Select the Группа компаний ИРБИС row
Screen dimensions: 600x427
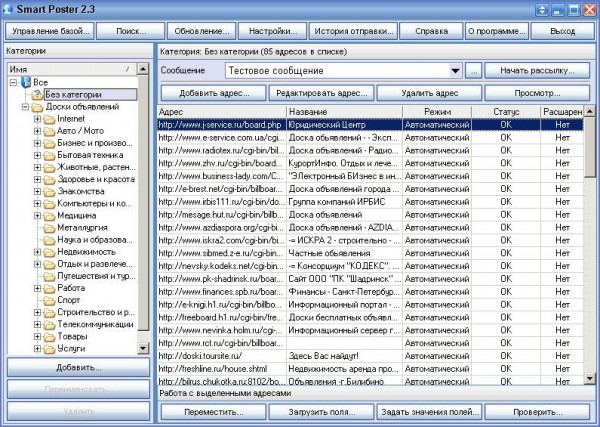(x=370, y=202)
